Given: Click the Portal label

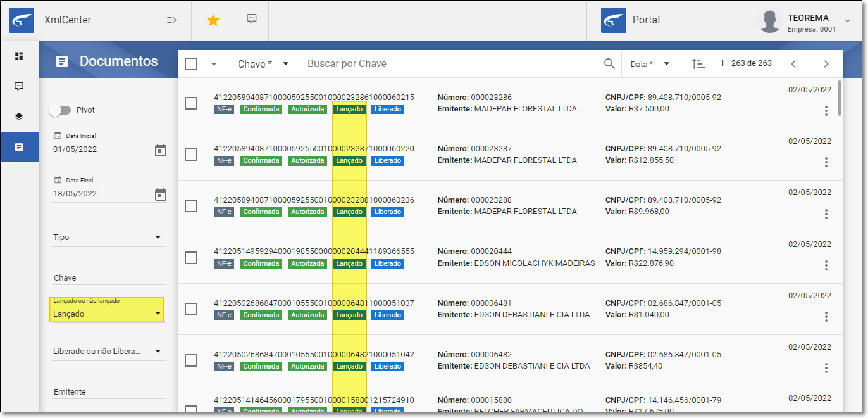Looking at the screenshot, I should [647, 20].
